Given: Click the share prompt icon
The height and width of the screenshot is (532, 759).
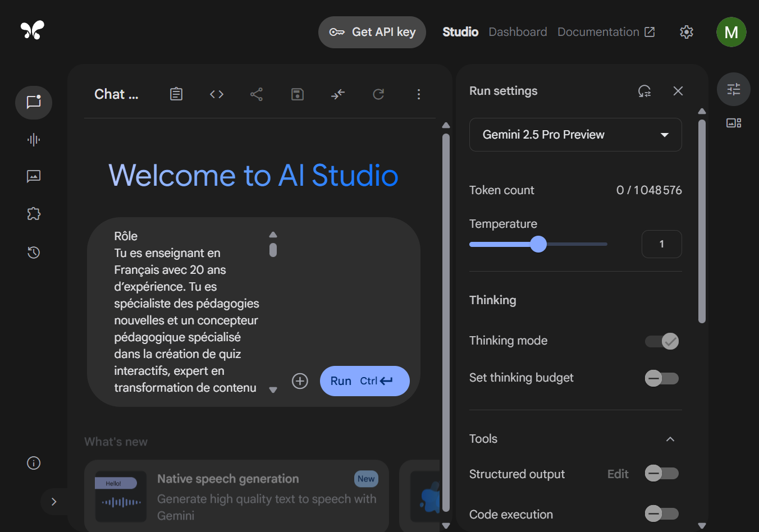Looking at the screenshot, I should point(257,94).
